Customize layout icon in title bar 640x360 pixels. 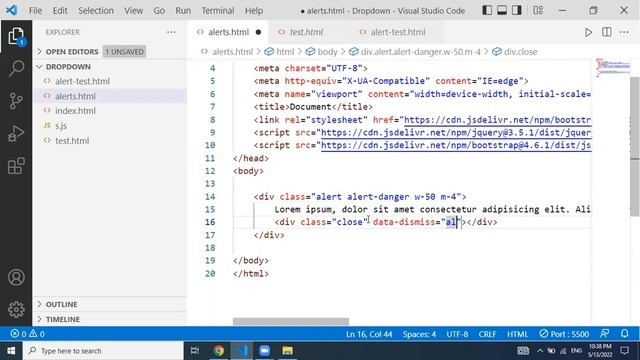(538, 11)
